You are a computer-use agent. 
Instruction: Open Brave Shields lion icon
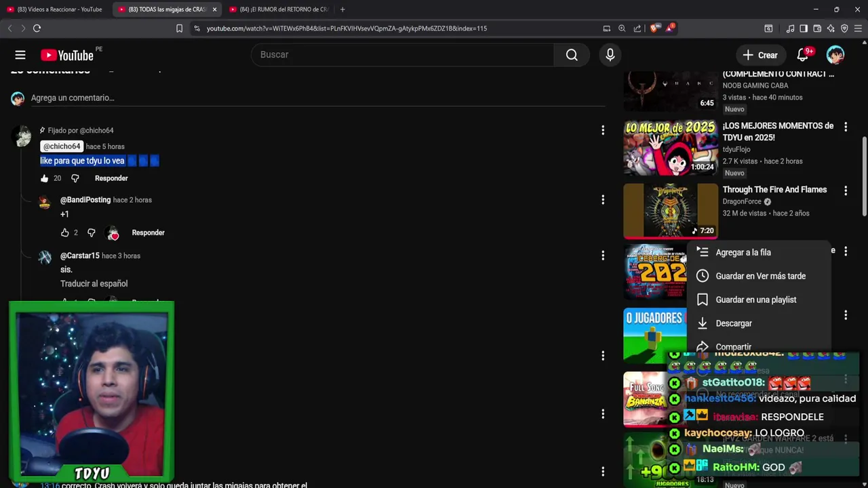pyautogui.click(x=654, y=28)
